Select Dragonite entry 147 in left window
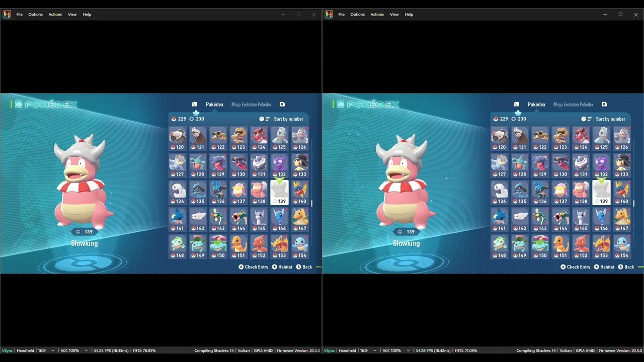 300,220
